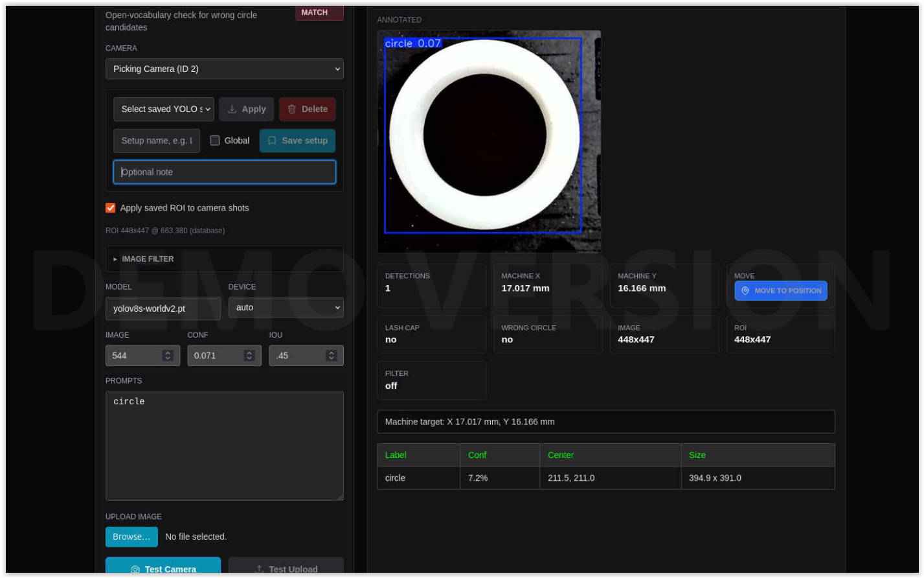Image resolution: width=924 pixels, height=578 pixels.
Task: Click the Test Upload button
Action: [x=286, y=566]
